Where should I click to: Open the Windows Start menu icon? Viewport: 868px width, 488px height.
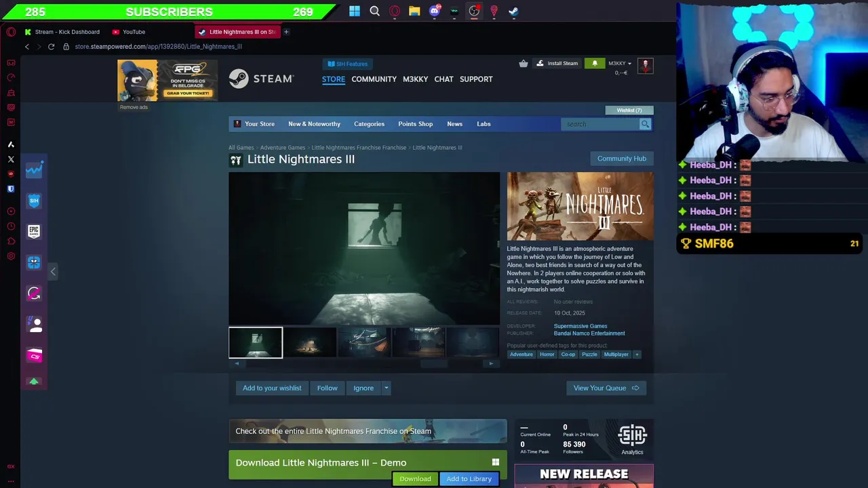point(355,11)
